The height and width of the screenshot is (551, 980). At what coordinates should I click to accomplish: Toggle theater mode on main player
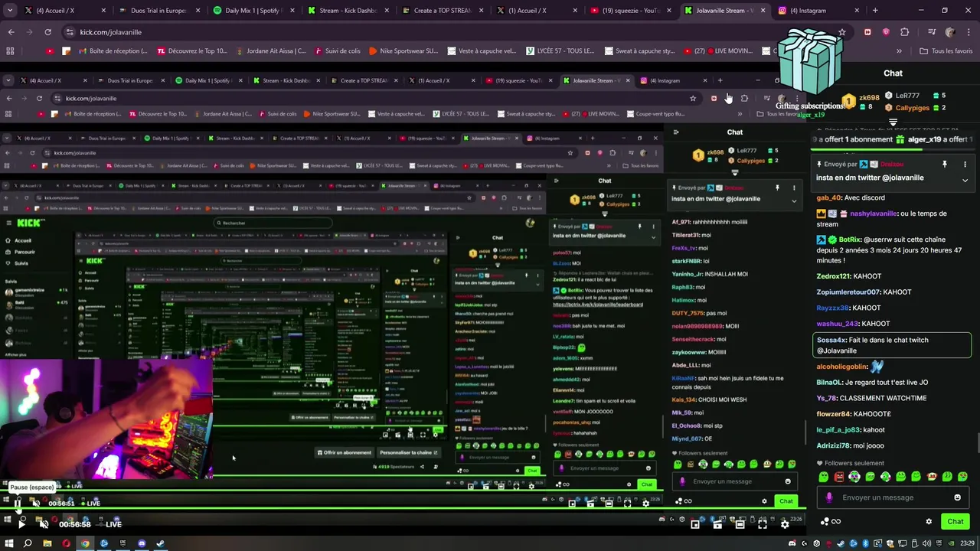click(x=740, y=524)
